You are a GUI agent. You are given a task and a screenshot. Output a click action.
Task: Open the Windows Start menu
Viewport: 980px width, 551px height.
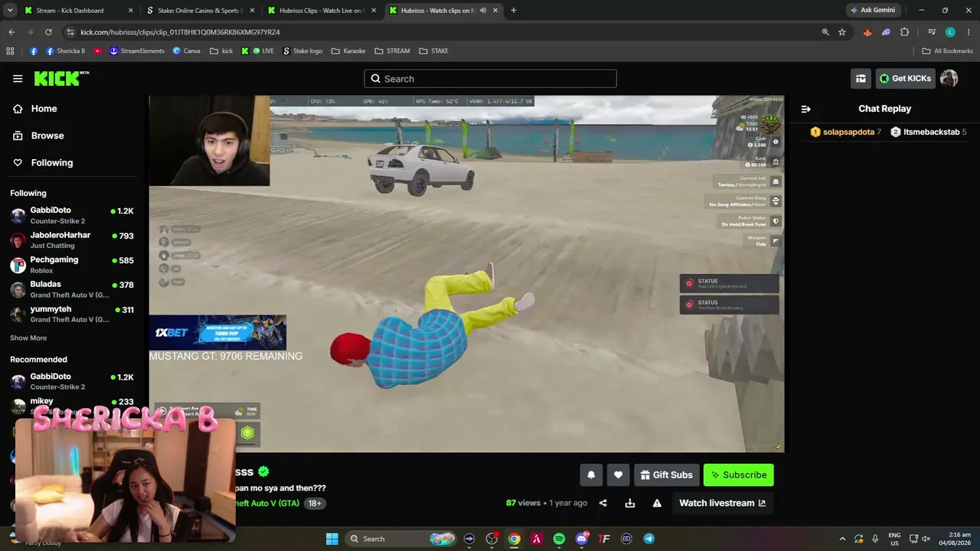[x=332, y=539]
